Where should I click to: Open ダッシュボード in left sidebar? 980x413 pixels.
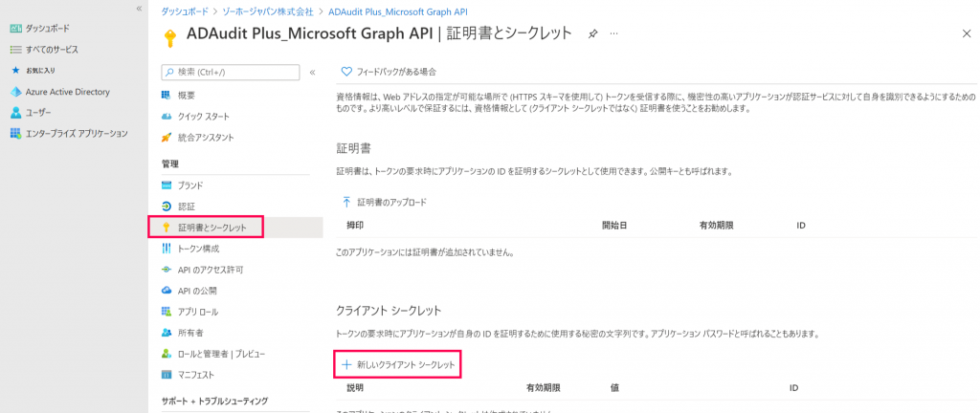click(x=48, y=29)
